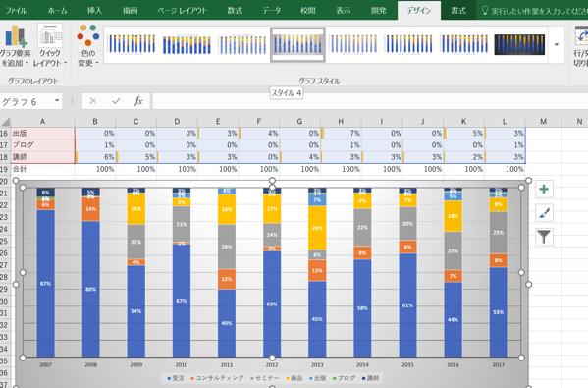Apply the first chart style thumbnail
The image size is (588, 388).
click(x=132, y=44)
